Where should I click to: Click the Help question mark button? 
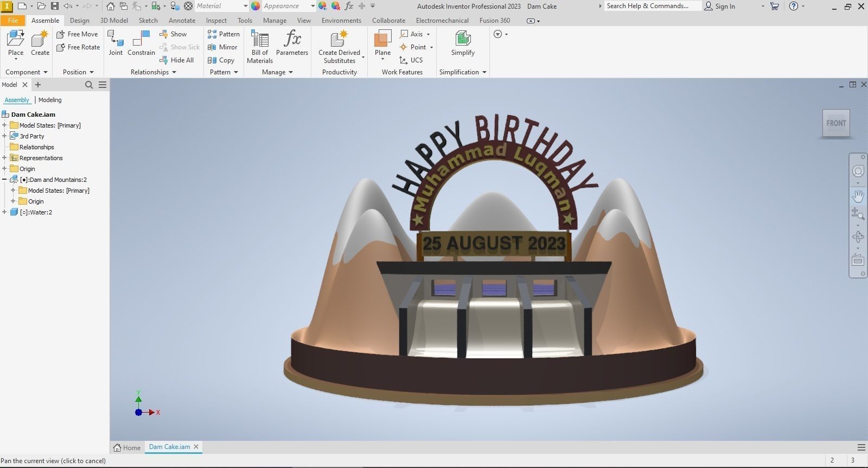[x=794, y=6]
